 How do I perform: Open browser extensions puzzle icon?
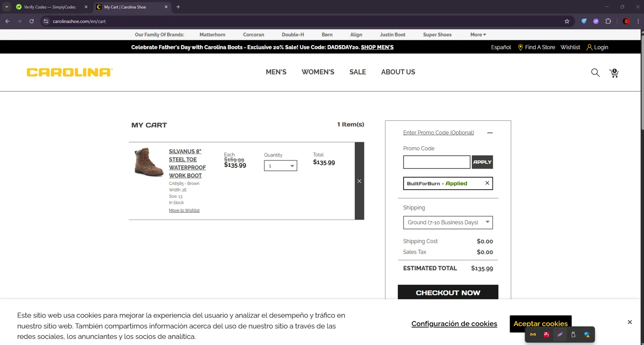(x=608, y=21)
